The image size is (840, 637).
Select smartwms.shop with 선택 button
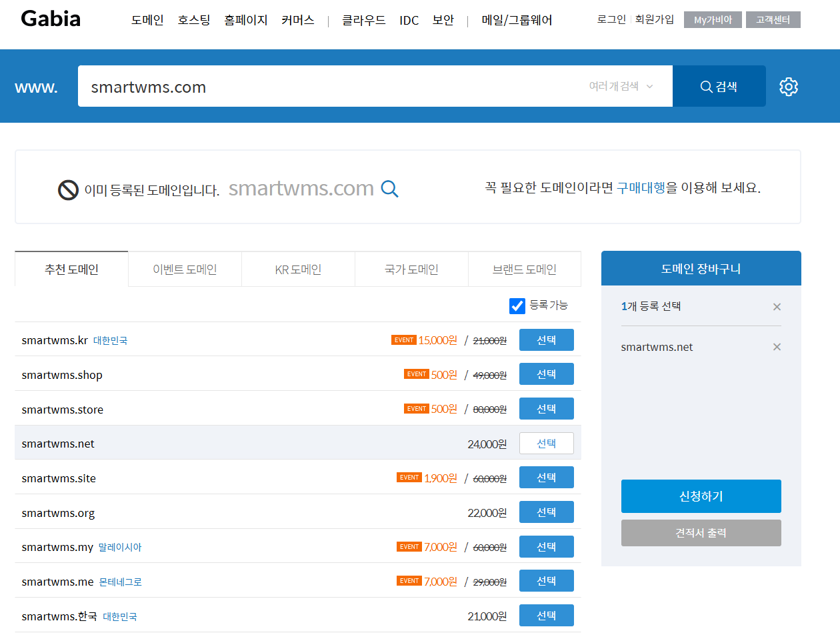click(x=547, y=374)
